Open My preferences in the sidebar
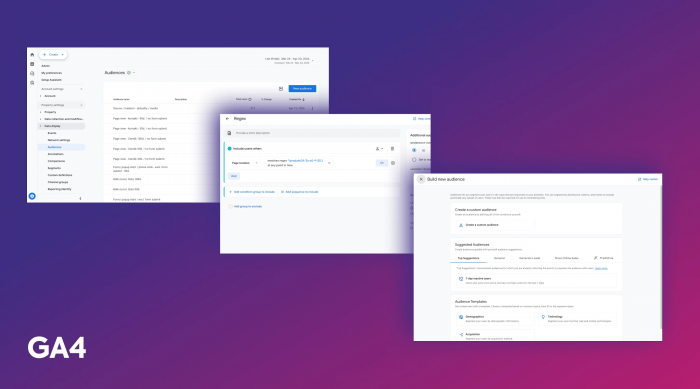Image resolution: width=700 pixels, height=389 pixels. pyautogui.click(x=51, y=73)
